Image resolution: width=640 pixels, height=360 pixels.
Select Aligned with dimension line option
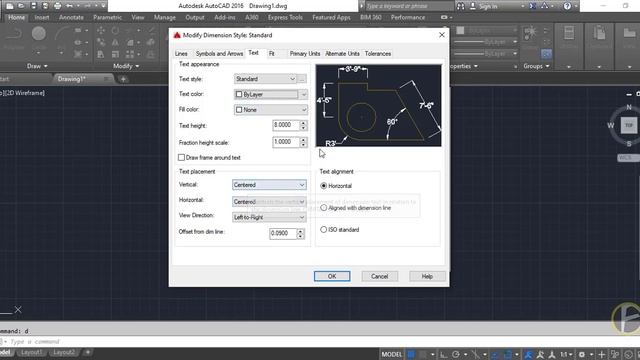[324, 208]
